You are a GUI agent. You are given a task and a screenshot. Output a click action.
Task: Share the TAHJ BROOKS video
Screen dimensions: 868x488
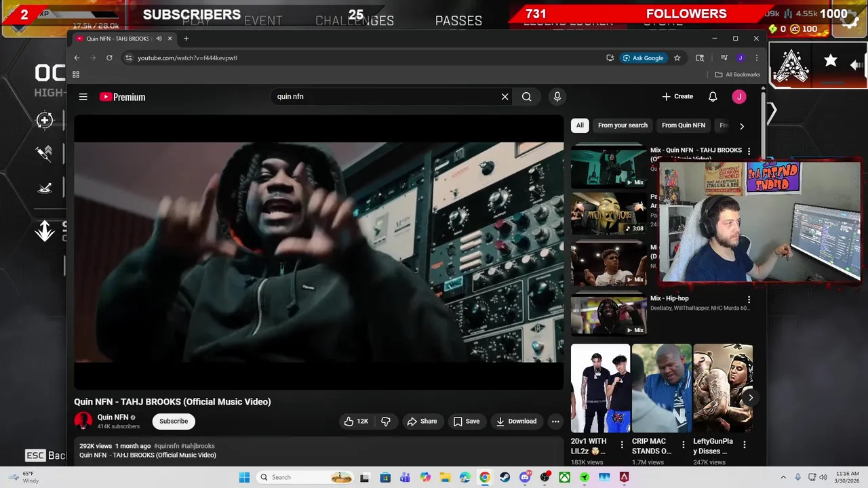click(x=422, y=422)
